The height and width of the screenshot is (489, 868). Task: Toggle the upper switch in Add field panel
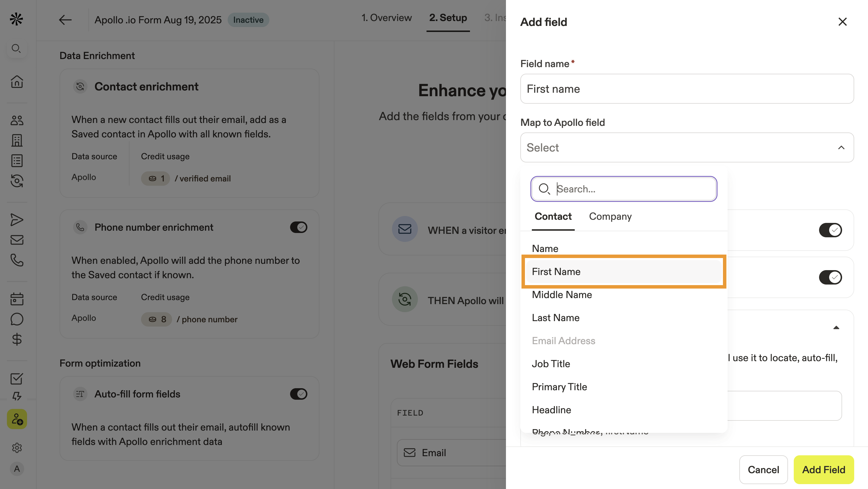tap(830, 230)
